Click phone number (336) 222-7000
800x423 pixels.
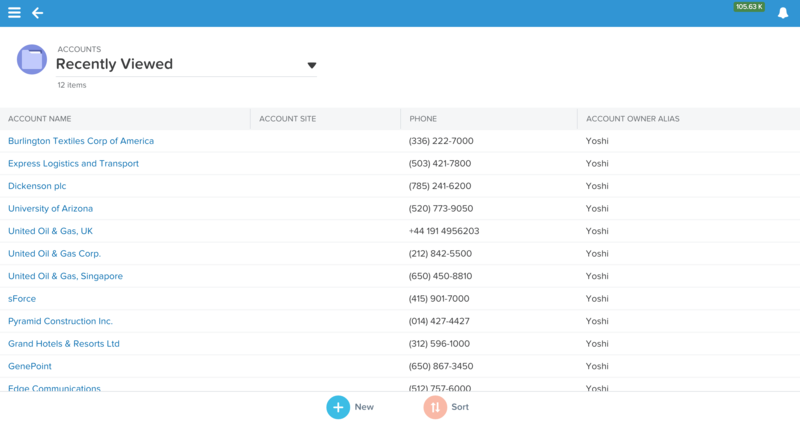click(x=441, y=141)
